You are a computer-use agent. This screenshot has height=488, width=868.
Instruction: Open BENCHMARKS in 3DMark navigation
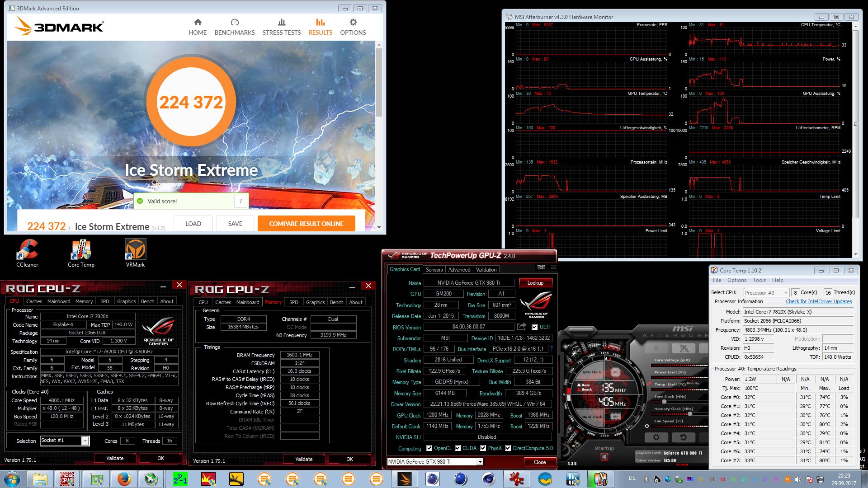[234, 27]
